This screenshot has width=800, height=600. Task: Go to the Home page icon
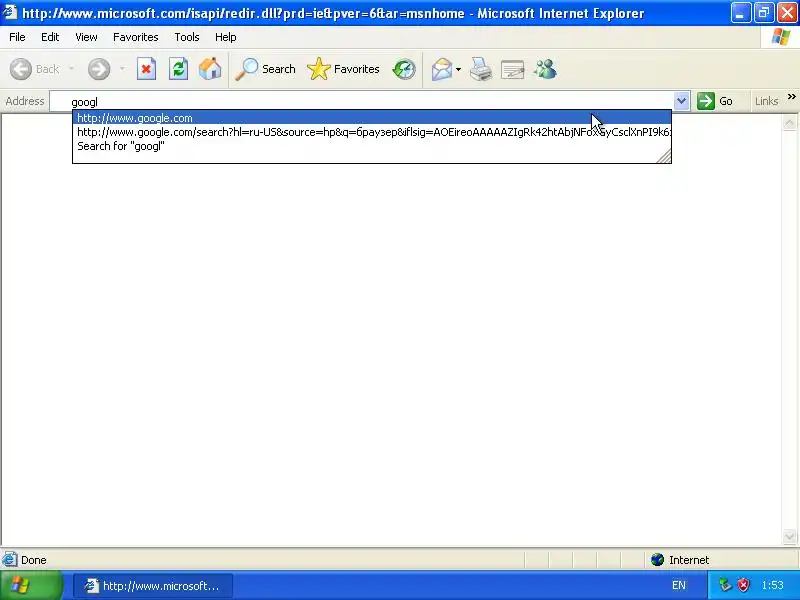pyautogui.click(x=210, y=69)
